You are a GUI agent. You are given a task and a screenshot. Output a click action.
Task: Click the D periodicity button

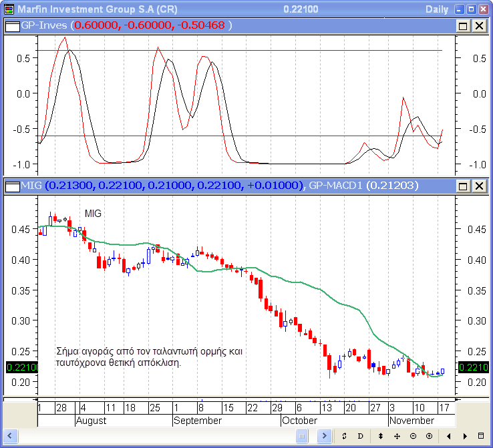(x=360, y=436)
